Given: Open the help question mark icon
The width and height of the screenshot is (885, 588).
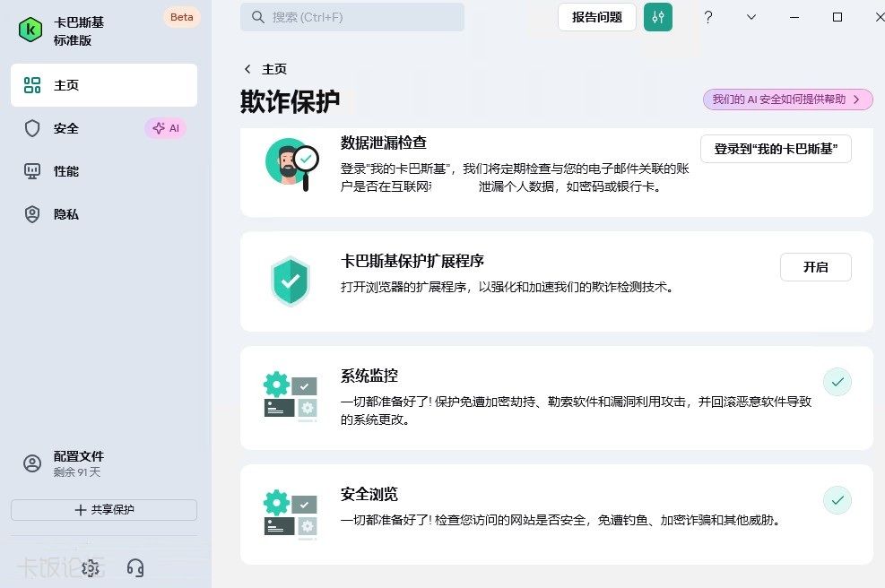Looking at the screenshot, I should pos(708,17).
